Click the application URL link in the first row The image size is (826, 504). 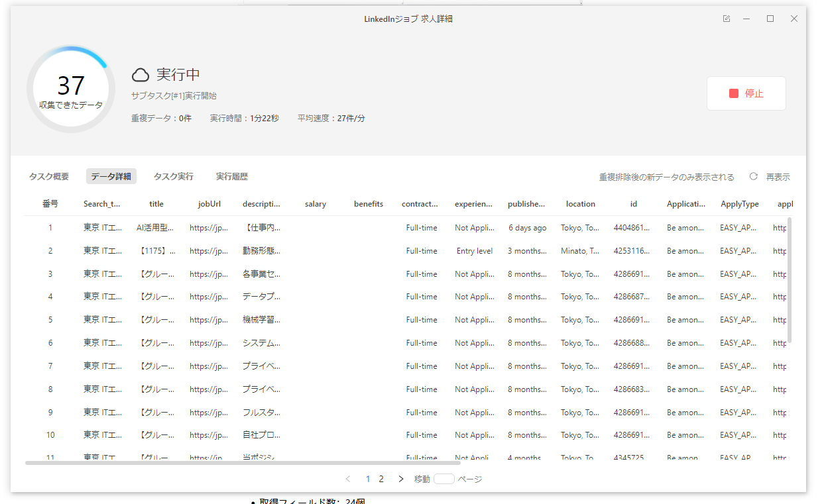(x=784, y=227)
